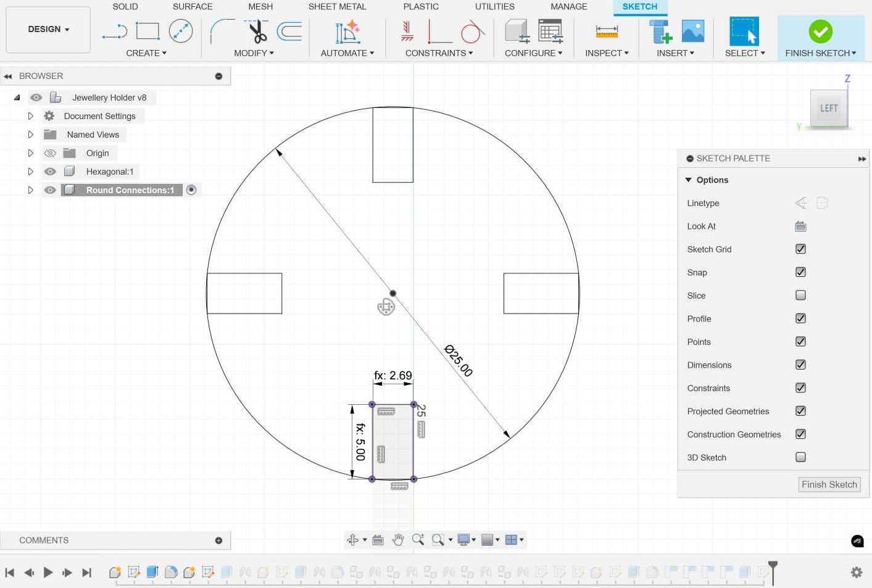Switch to the SHEET METAL tab
Screen dimensions: 872x588
[x=337, y=7]
